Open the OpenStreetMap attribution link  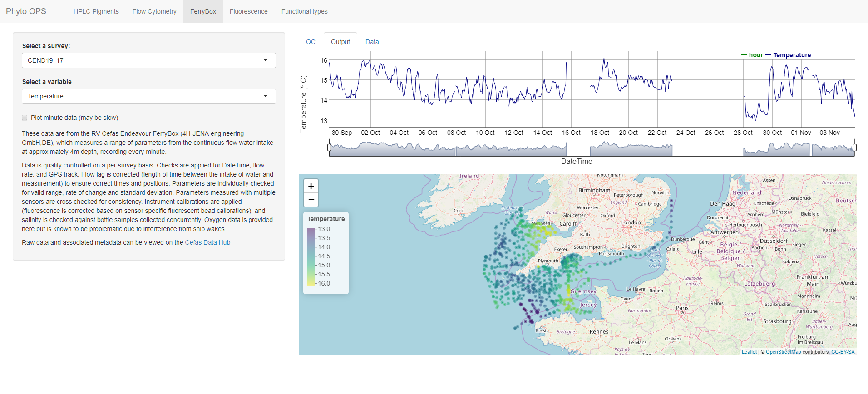[783, 352]
